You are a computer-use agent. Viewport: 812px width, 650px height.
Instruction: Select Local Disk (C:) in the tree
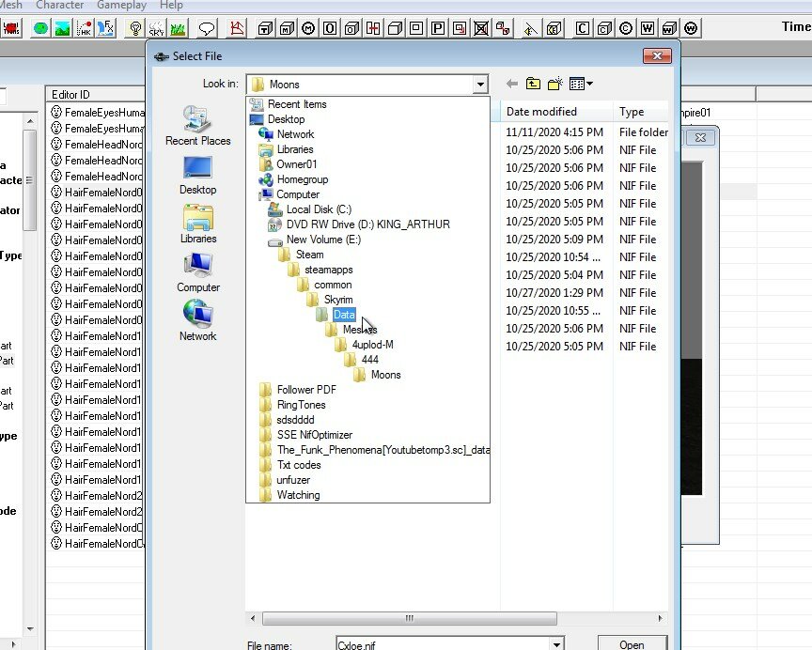[319, 209]
